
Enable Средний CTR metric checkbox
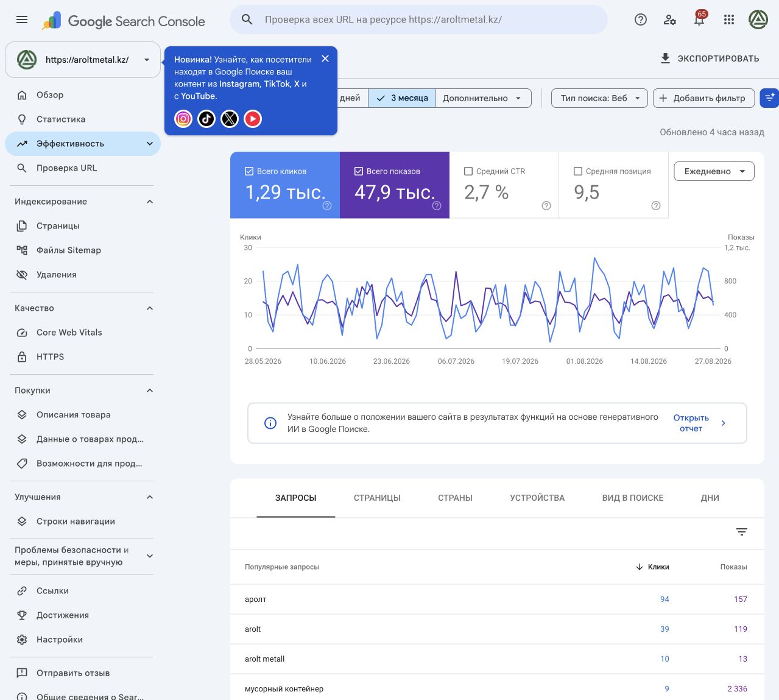tap(468, 171)
